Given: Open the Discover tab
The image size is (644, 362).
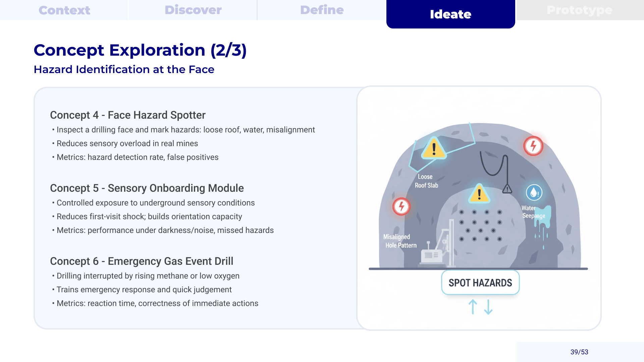Looking at the screenshot, I should click(x=193, y=10).
